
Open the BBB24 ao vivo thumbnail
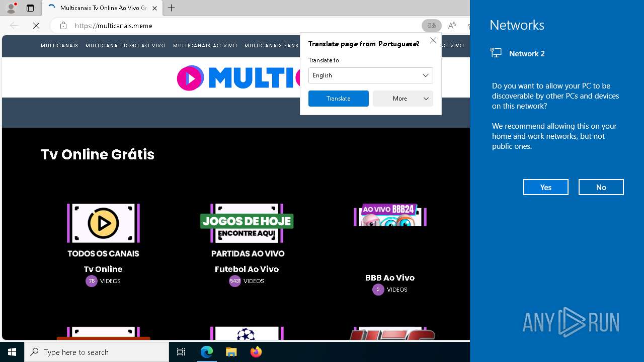[x=390, y=215]
